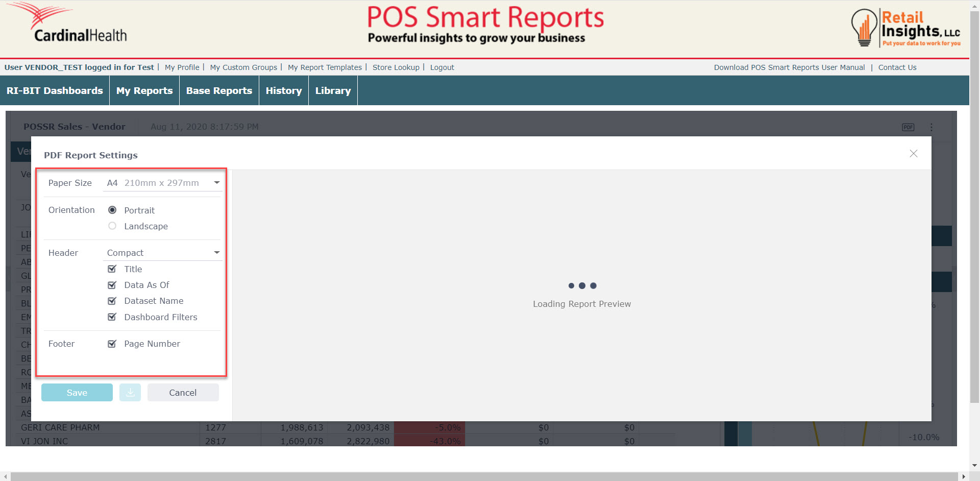This screenshot has height=481, width=980.
Task: Expand the Header Compact dropdown
Action: (163, 253)
